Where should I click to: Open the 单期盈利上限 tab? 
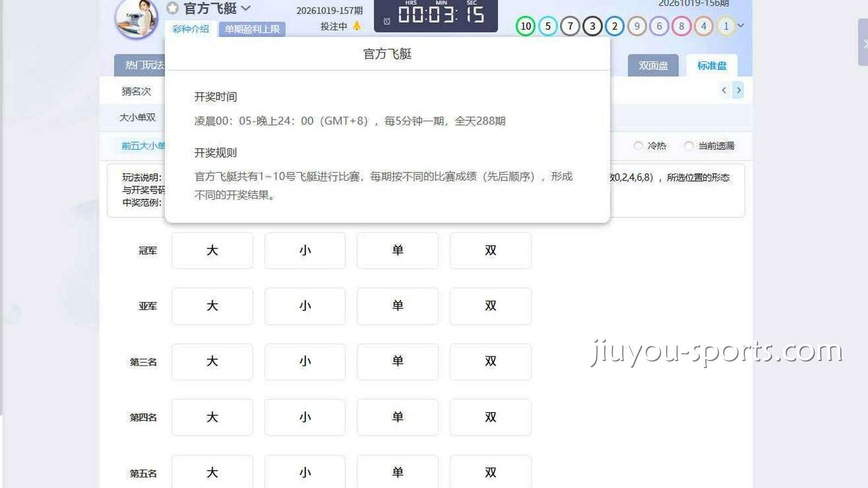coord(252,29)
